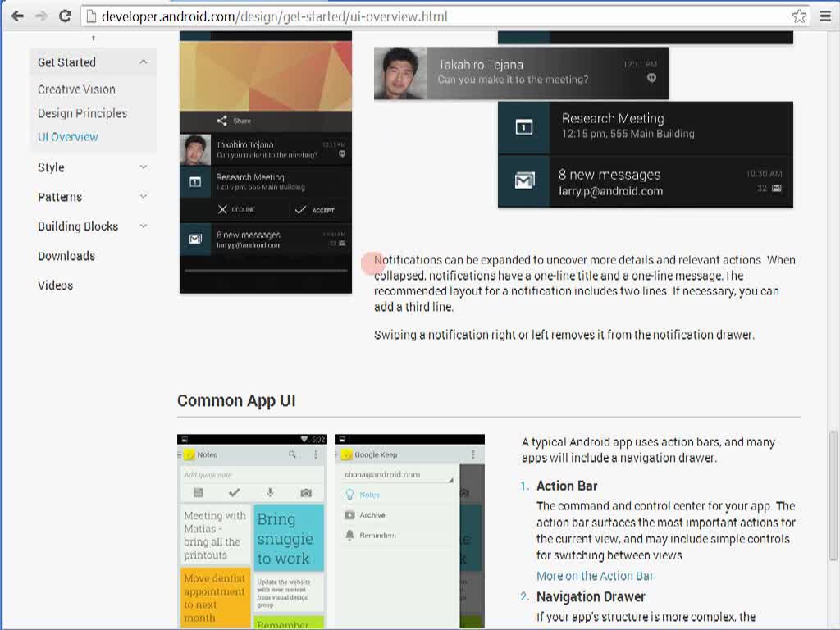The image size is (840, 630).
Task: Click the overflow dots in Google Keep screenshot
Action: 473,454
